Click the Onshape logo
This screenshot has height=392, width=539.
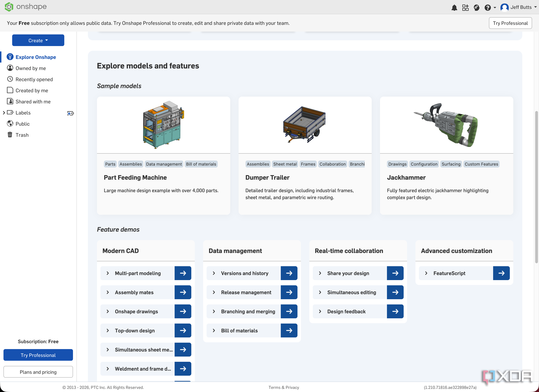pyautogui.click(x=26, y=7)
